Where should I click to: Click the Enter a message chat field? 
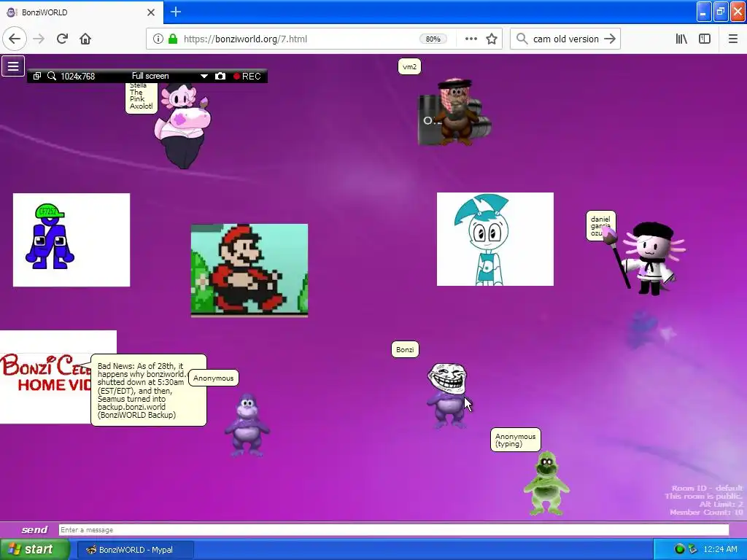tap(393, 530)
